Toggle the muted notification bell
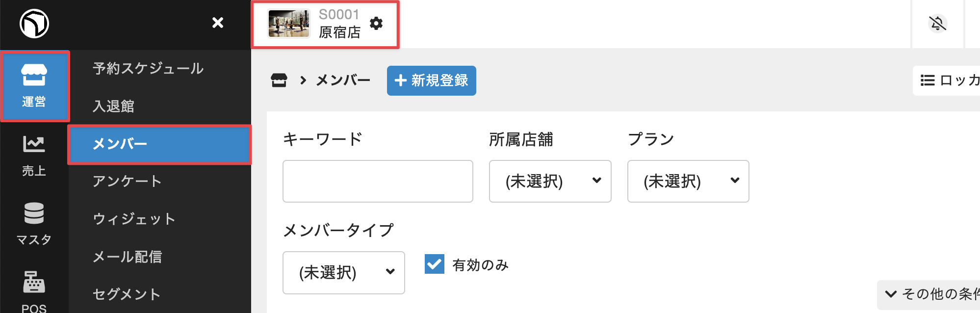Screen dimensions: 980x313 [937, 23]
